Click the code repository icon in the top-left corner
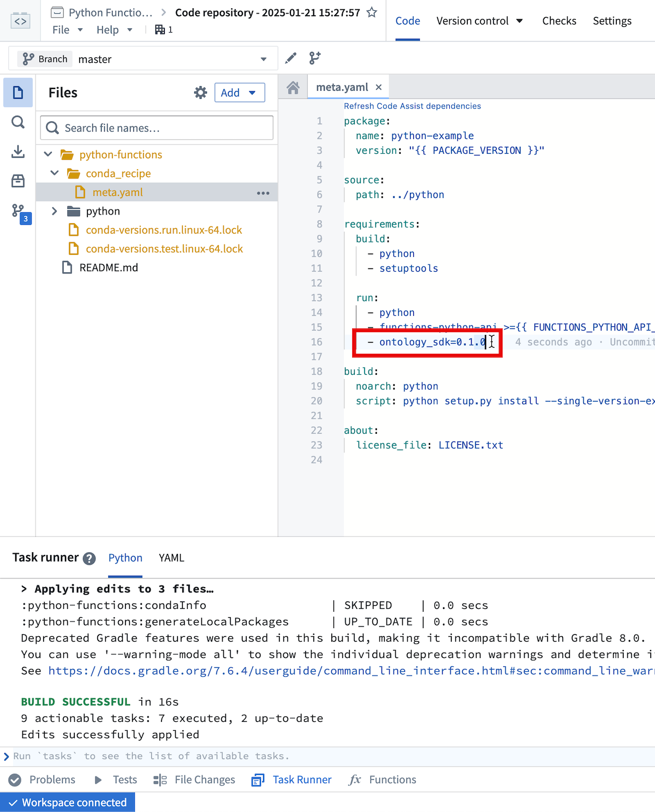This screenshot has width=655, height=812. coord(20,21)
